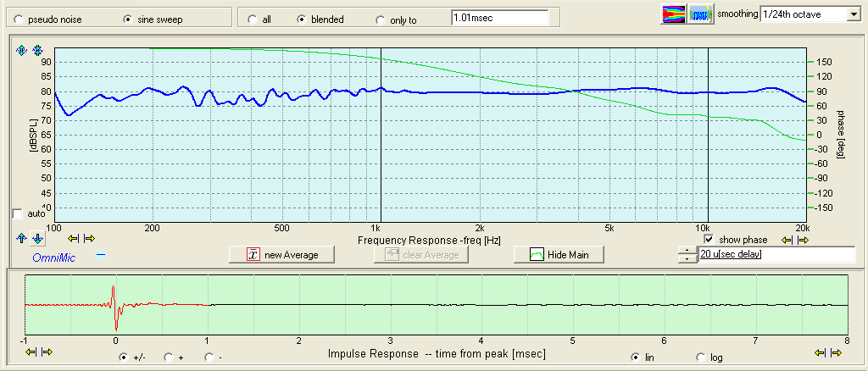The height and width of the screenshot is (371, 868).
Task: Click the blue waveform icon beside smoothing
Action: pos(700,14)
